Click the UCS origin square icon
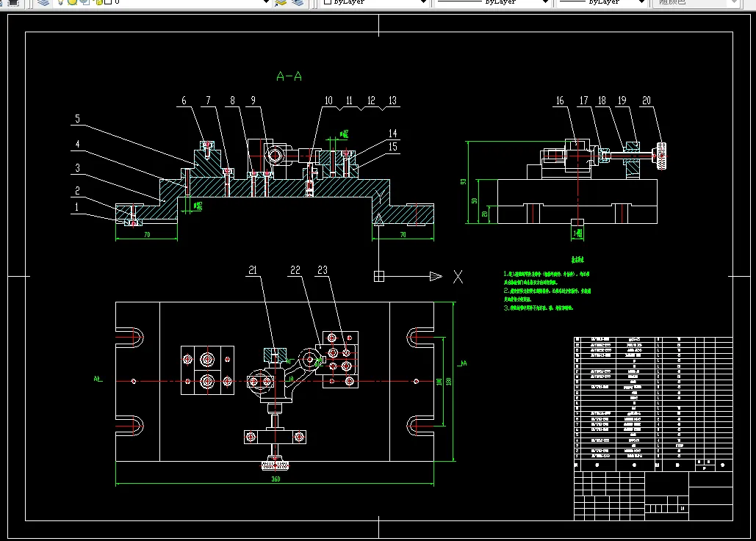Screen dimensions: 756x541 click(x=379, y=276)
